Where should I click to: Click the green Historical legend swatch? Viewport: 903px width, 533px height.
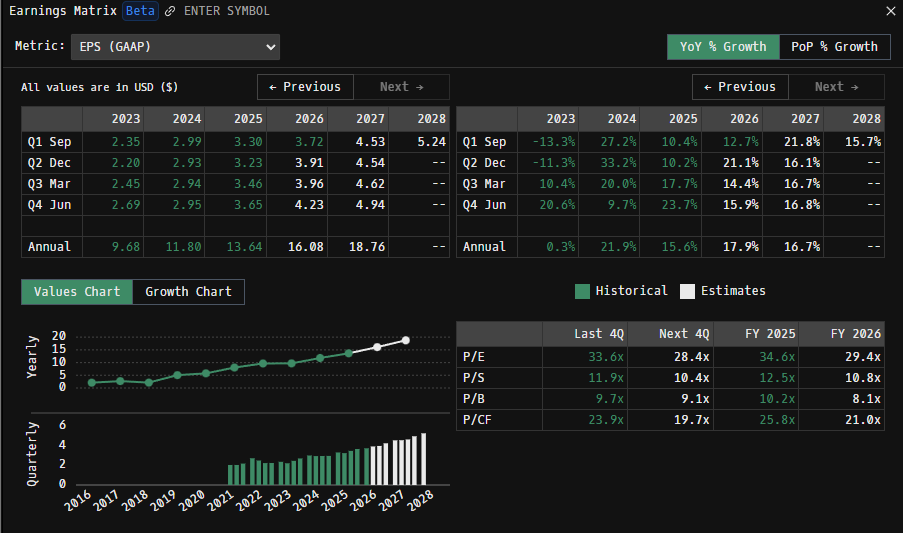582,291
